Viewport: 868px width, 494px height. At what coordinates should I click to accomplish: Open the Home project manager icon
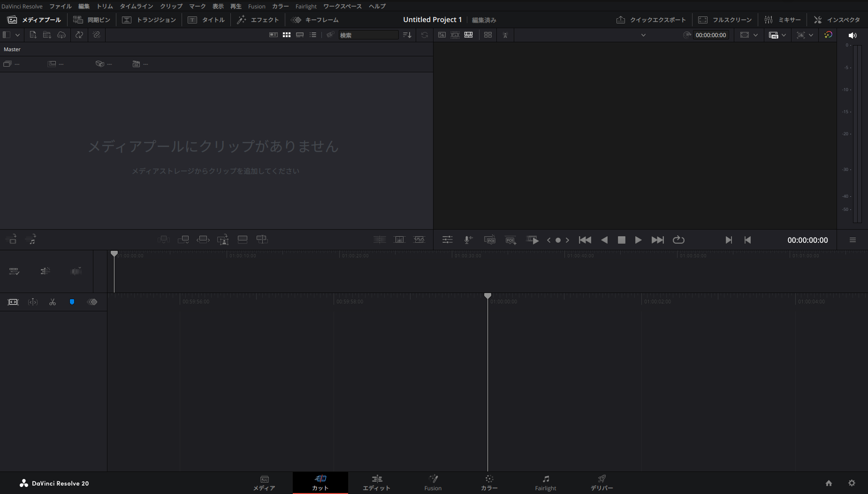point(829,483)
